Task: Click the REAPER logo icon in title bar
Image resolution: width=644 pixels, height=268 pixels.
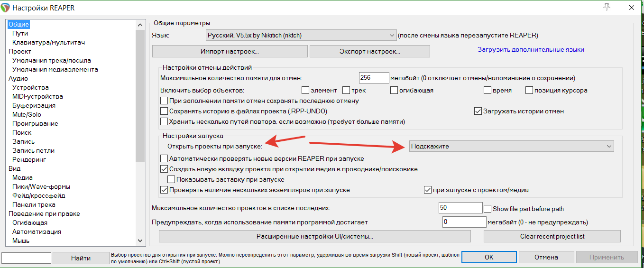Action: (x=6, y=8)
